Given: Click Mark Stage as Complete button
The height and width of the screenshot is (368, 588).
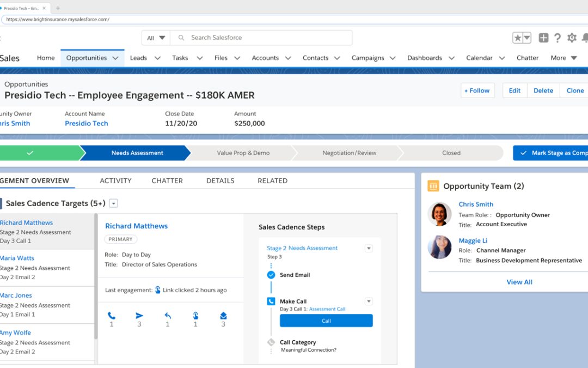Looking at the screenshot, I should [x=550, y=153].
